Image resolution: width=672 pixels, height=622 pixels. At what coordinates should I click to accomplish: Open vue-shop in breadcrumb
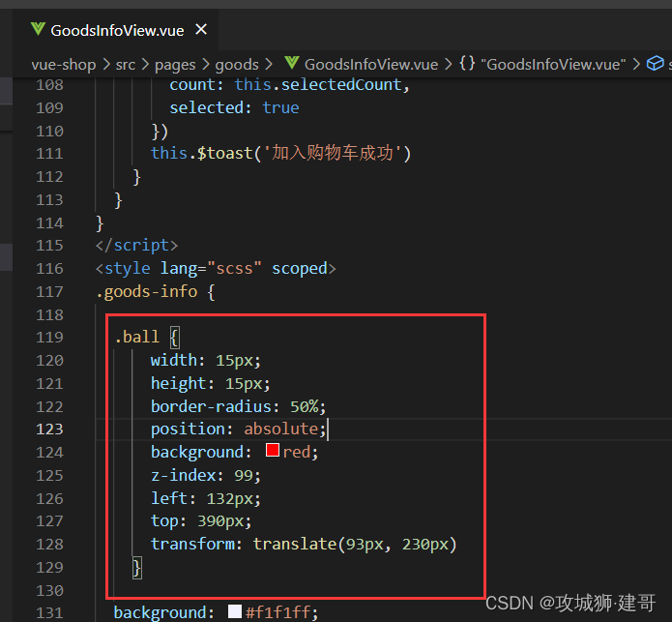(x=64, y=65)
